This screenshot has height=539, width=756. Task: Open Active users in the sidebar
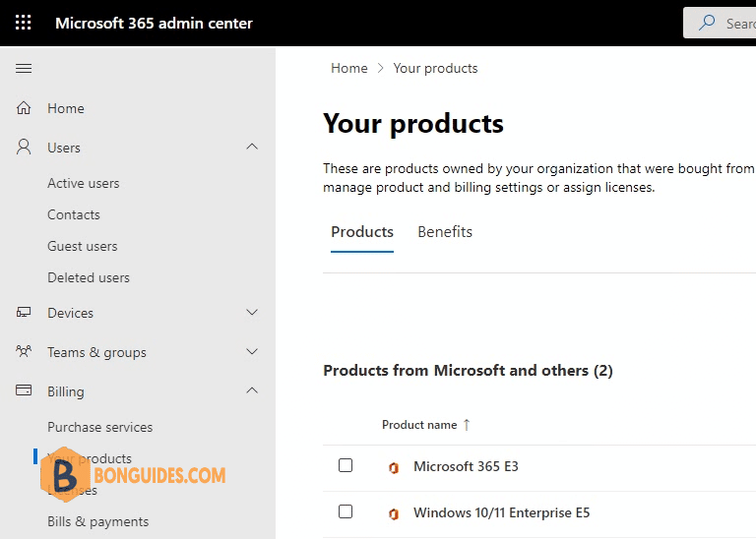tap(84, 184)
